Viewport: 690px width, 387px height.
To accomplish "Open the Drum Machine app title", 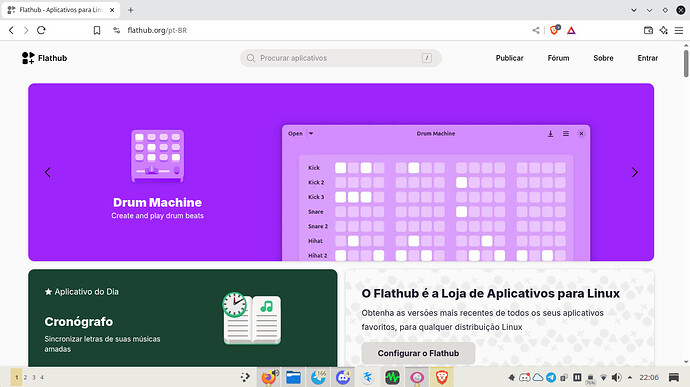I will 157,203.
